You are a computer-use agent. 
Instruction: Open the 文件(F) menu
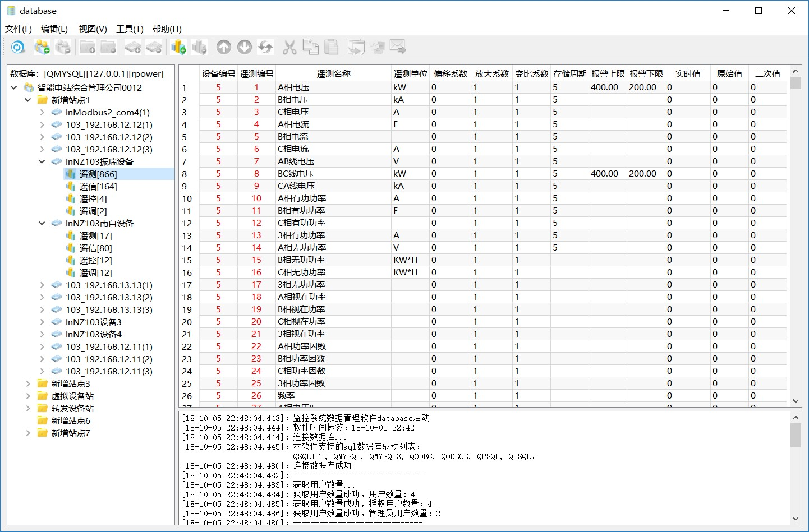(x=19, y=29)
